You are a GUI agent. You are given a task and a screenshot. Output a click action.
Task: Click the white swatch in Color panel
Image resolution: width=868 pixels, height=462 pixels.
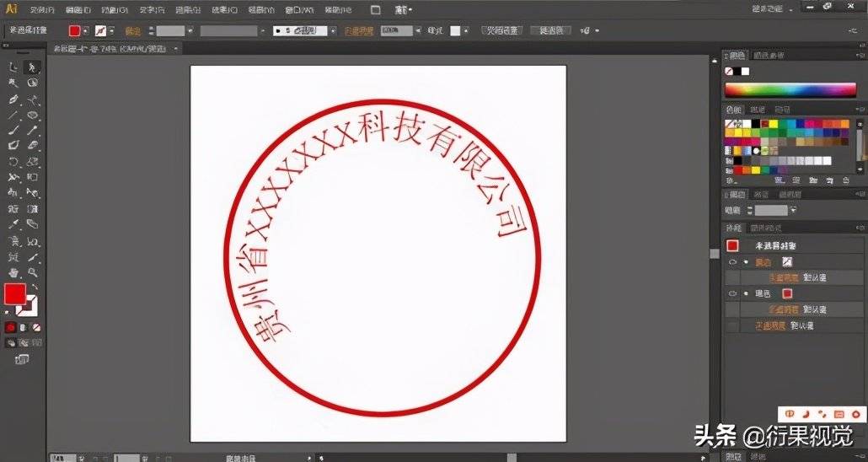745,72
